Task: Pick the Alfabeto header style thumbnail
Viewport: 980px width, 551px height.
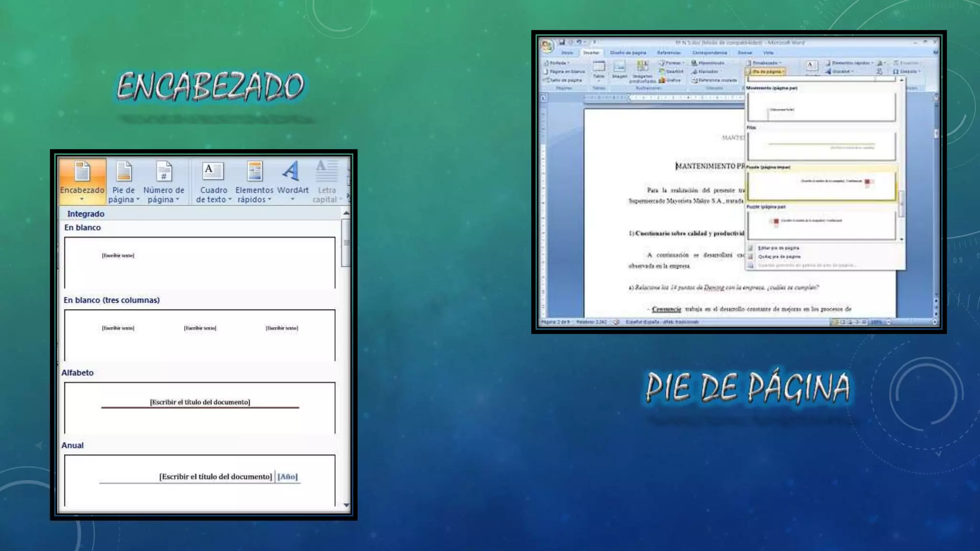Action: coord(200,407)
